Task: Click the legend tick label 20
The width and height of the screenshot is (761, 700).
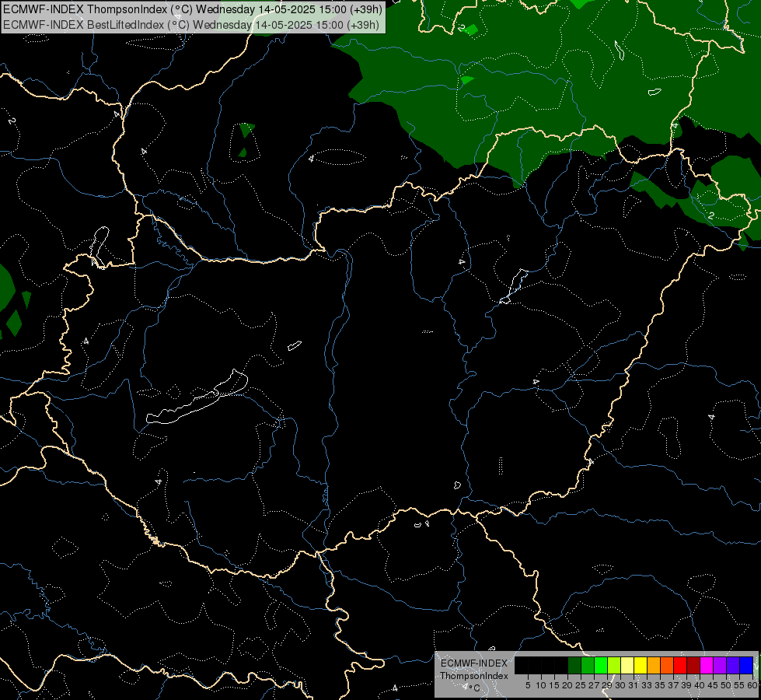Action: pos(567,685)
